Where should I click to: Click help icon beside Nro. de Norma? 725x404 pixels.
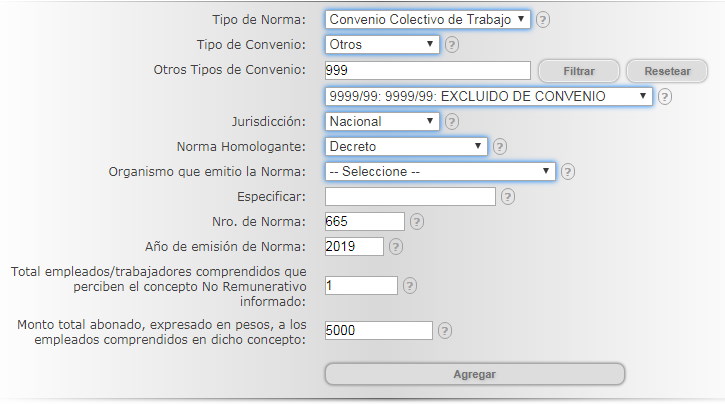[417, 222]
